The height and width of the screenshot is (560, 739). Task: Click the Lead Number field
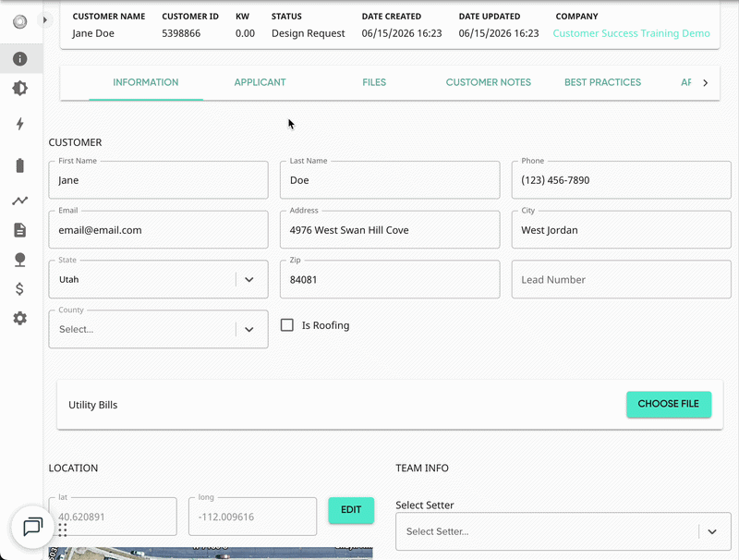(621, 279)
